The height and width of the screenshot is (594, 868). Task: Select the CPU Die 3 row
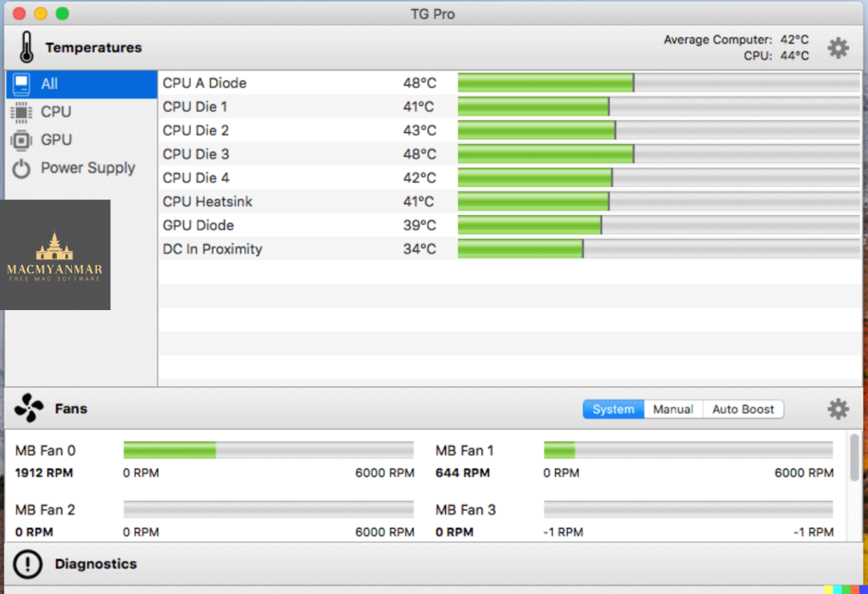pos(509,154)
